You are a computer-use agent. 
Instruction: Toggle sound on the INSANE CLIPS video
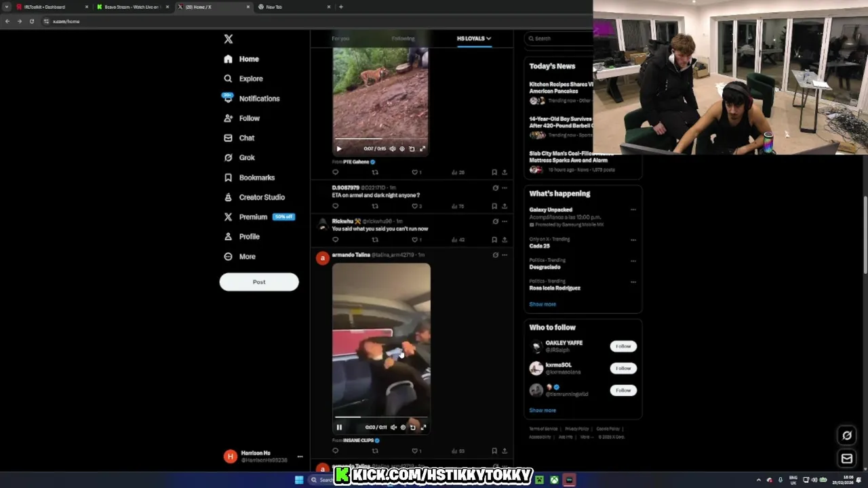pyautogui.click(x=393, y=427)
